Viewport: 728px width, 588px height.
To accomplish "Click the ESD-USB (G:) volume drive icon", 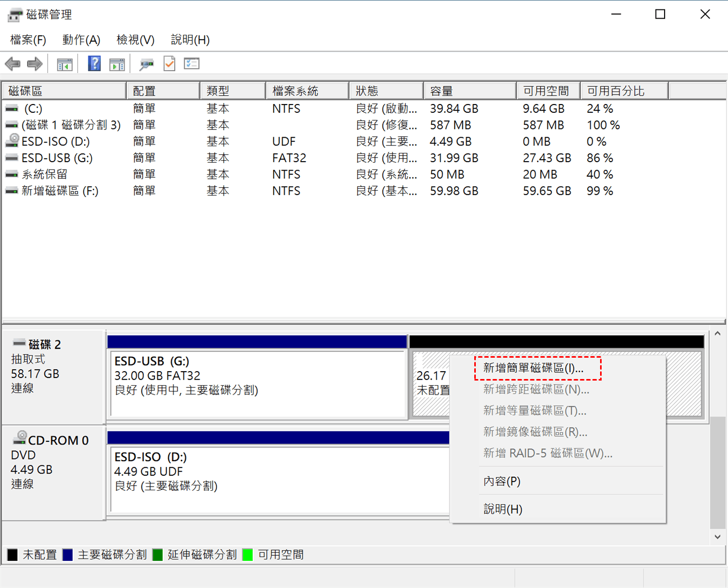I will [x=11, y=158].
